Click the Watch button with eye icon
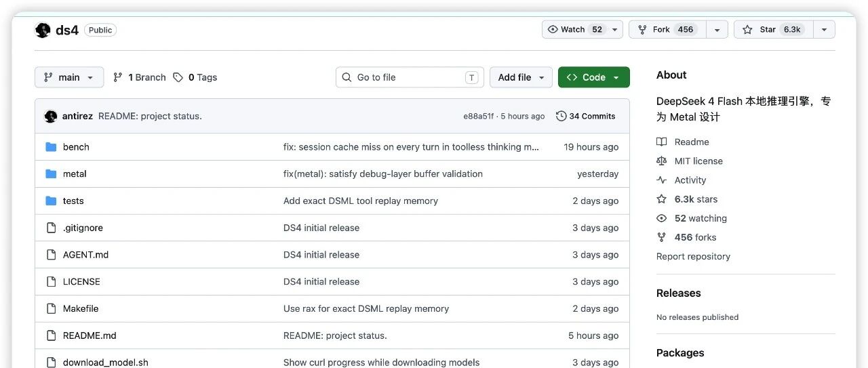The width and height of the screenshot is (868, 368). [x=575, y=30]
